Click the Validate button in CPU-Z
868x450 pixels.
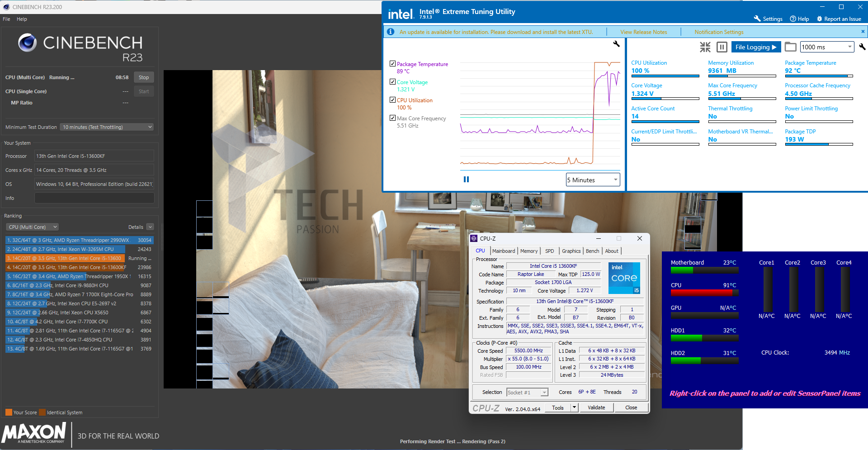pos(596,407)
